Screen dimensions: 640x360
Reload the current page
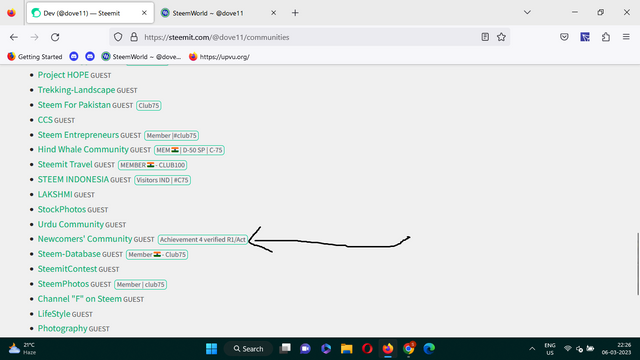click(x=55, y=37)
